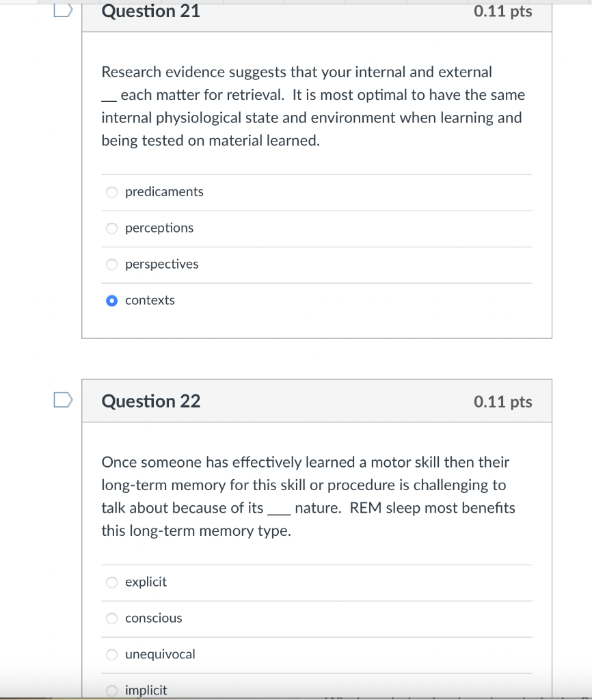
Task: Click the 'Question 21' heading
Action: point(151,12)
